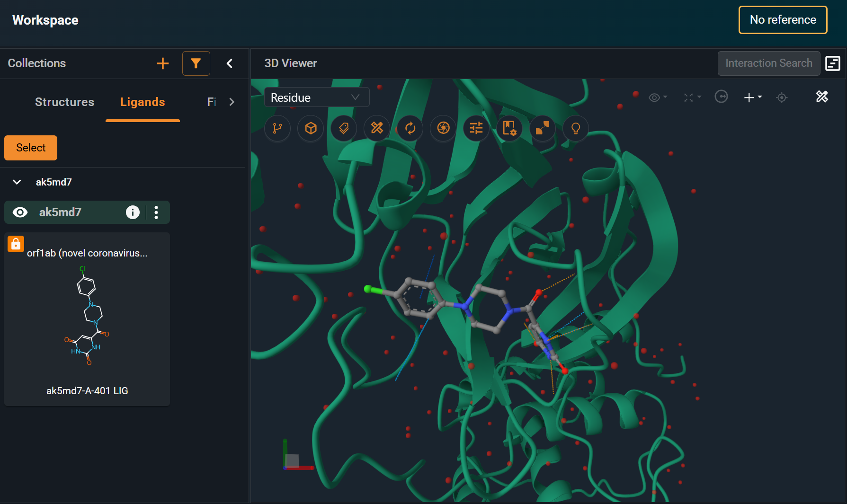Collapse the ak5md7 collection group
This screenshot has width=847, height=504.
click(x=17, y=182)
